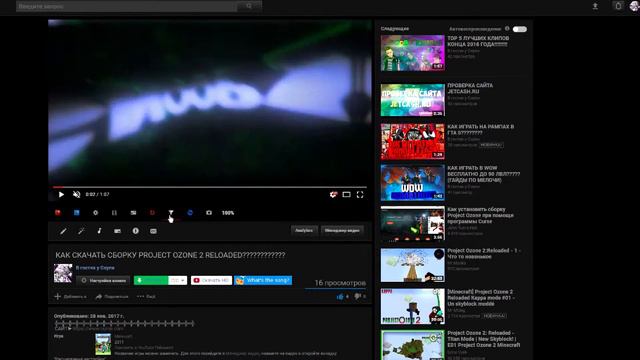
Task: Click the green download button
Action: point(151,280)
